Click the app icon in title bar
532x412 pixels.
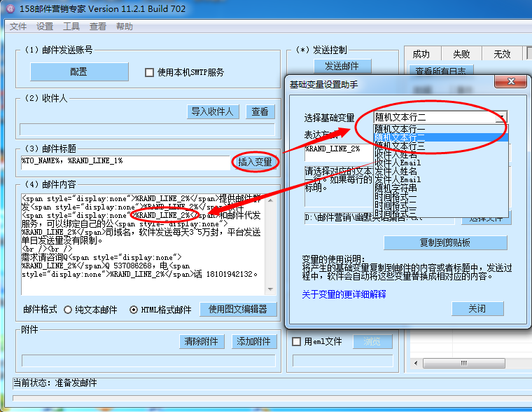pyautogui.click(x=10, y=8)
